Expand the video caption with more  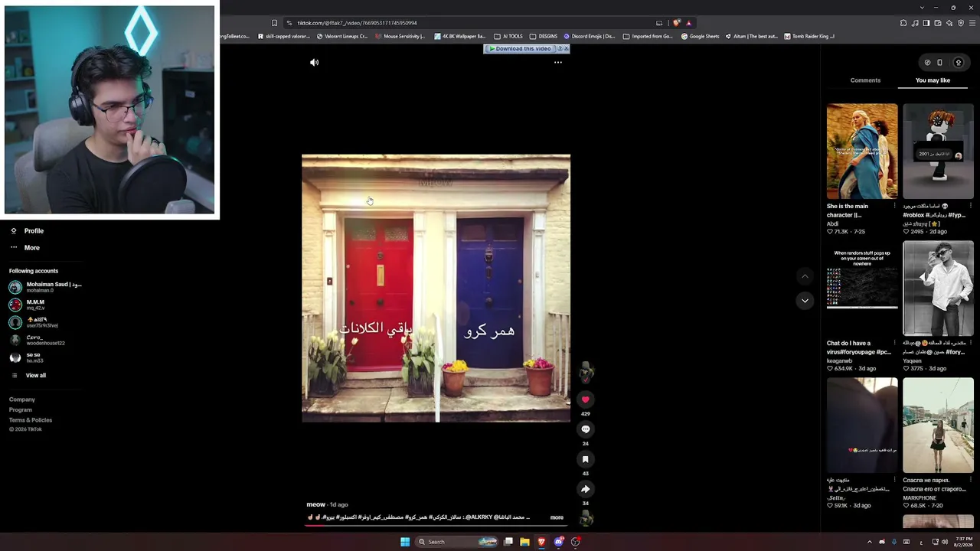click(x=557, y=518)
